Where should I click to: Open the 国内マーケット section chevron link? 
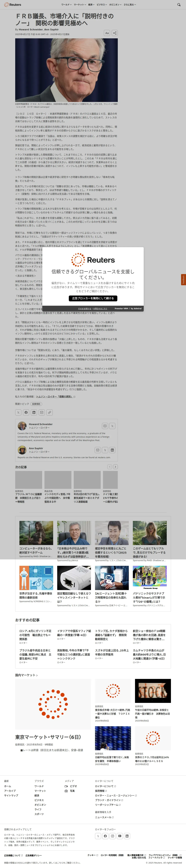click(26, 675)
